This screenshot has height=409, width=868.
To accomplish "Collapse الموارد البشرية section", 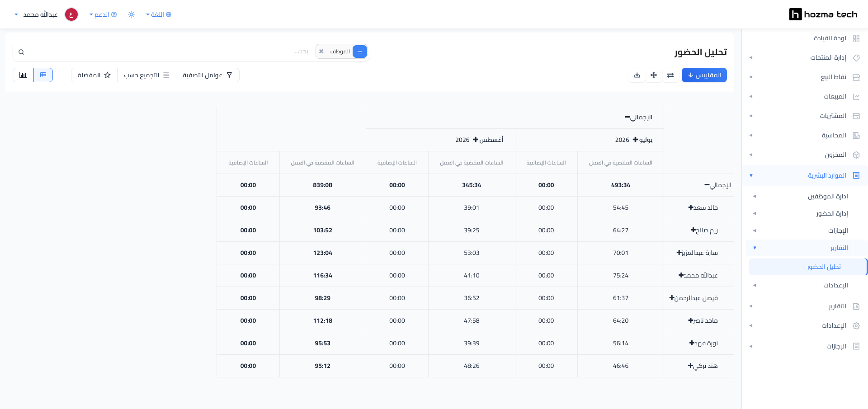I will [x=805, y=175].
